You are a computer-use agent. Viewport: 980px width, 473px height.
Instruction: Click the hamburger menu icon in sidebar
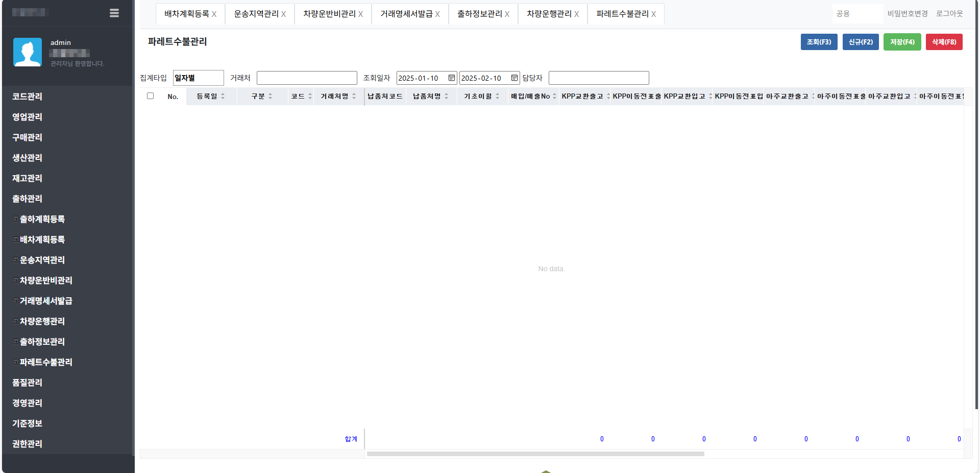pyautogui.click(x=114, y=13)
